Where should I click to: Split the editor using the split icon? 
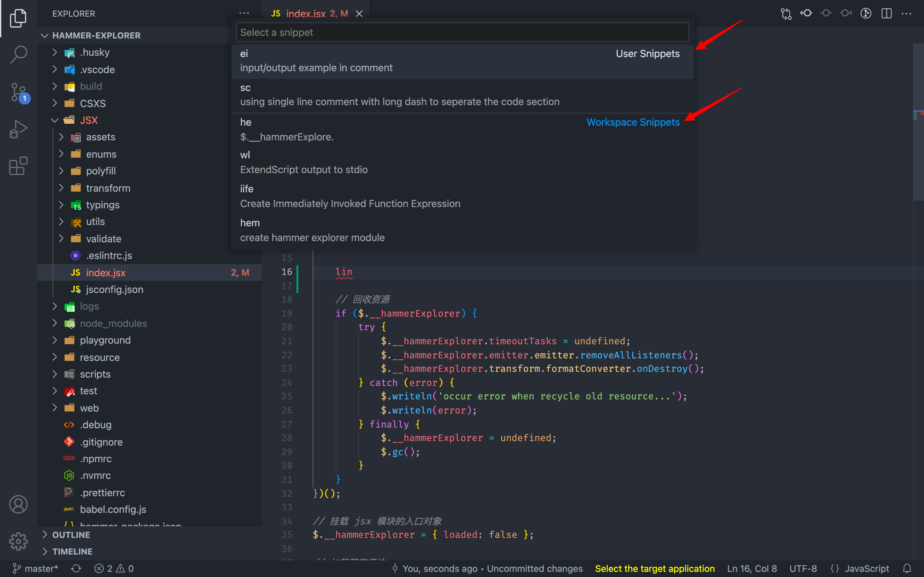pos(886,13)
